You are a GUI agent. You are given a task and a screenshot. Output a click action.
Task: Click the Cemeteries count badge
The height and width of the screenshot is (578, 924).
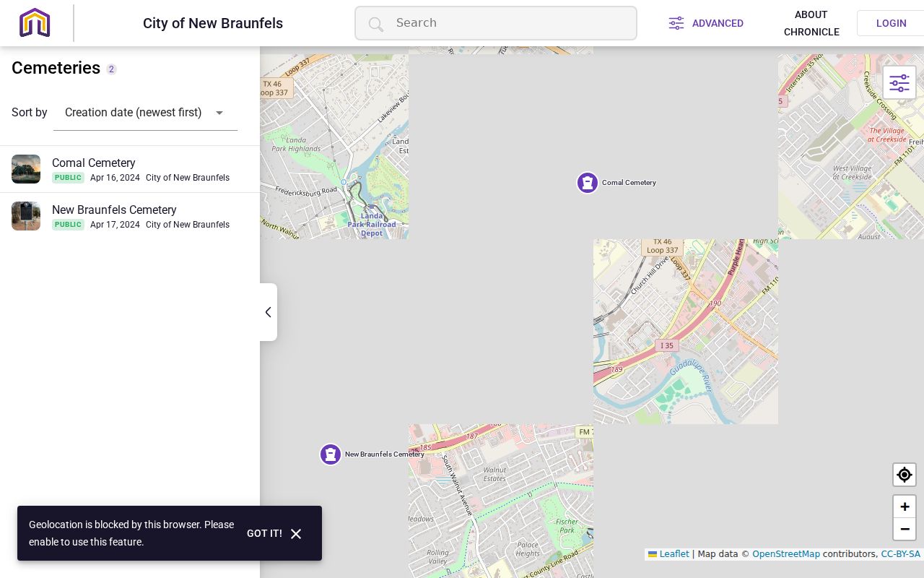click(x=111, y=69)
